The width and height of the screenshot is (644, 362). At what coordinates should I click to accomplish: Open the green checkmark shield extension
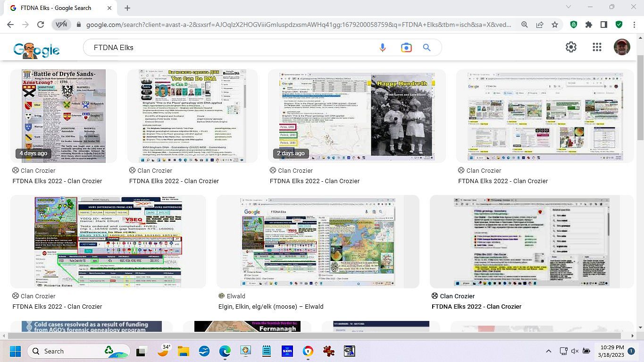pyautogui.click(x=619, y=25)
